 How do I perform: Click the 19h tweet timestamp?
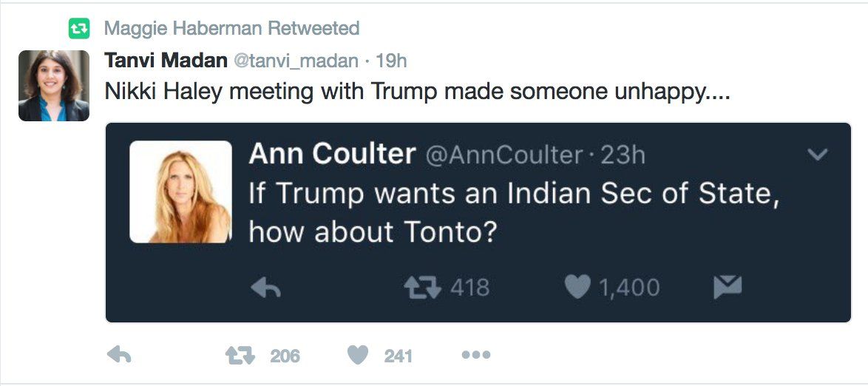[x=391, y=60]
